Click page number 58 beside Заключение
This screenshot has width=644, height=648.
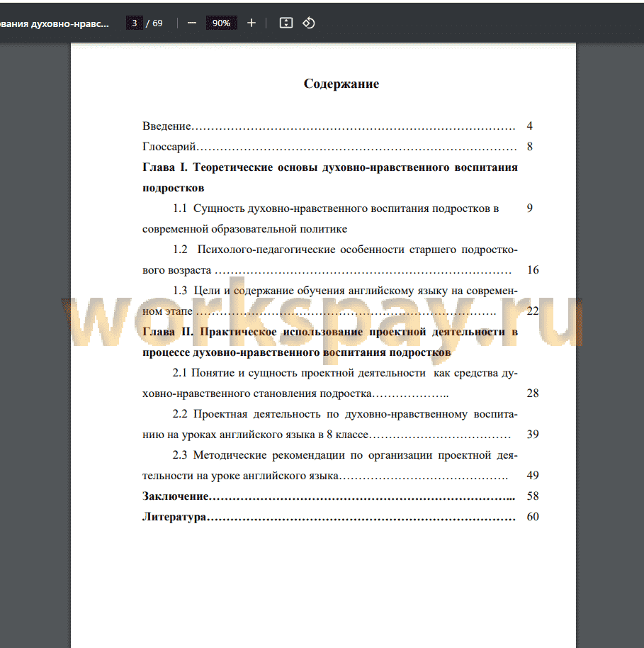(x=533, y=496)
